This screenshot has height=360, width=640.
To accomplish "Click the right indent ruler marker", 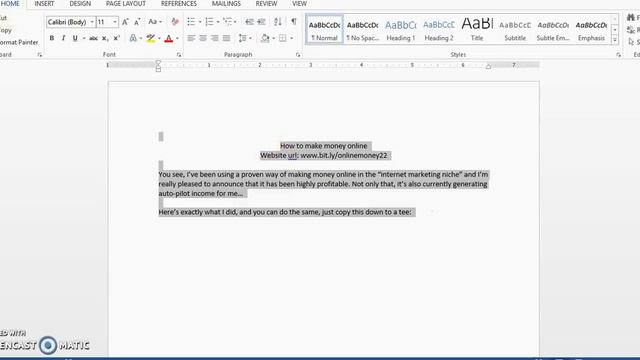I will pos(488,67).
